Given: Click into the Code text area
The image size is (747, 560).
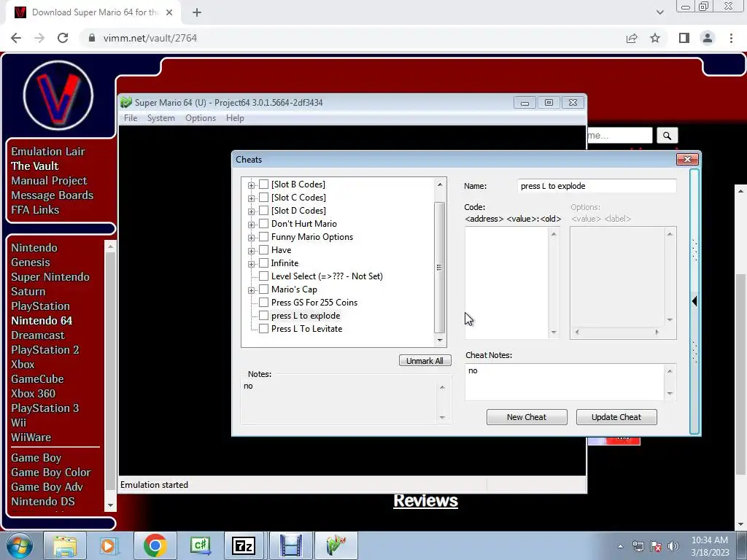Looking at the screenshot, I should (507, 283).
